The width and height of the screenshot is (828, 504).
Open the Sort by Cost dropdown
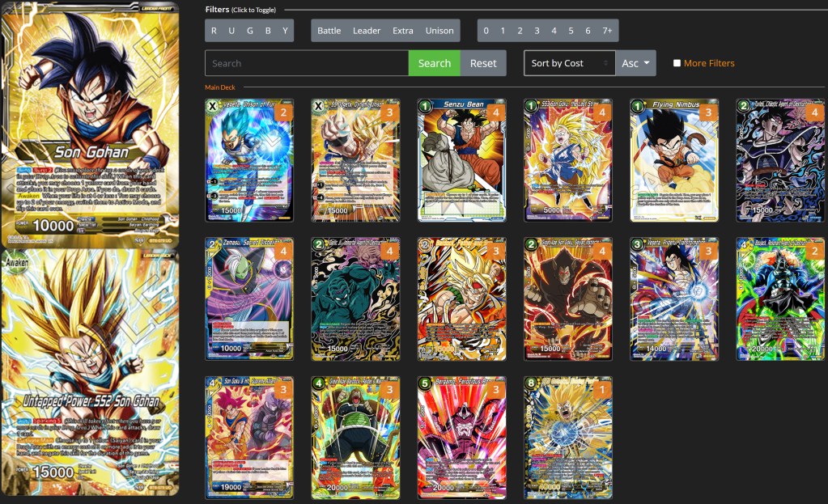pos(569,63)
